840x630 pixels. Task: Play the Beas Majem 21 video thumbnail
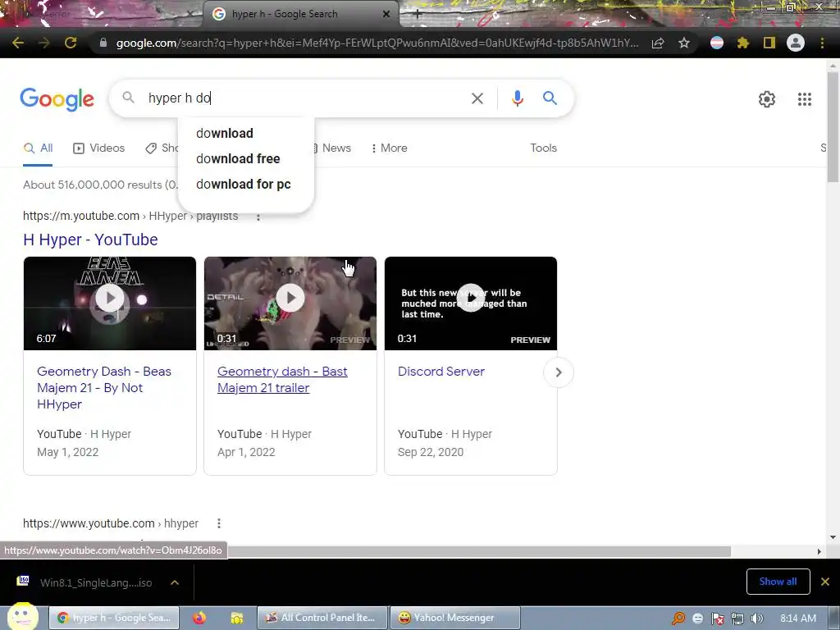click(x=110, y=304)
